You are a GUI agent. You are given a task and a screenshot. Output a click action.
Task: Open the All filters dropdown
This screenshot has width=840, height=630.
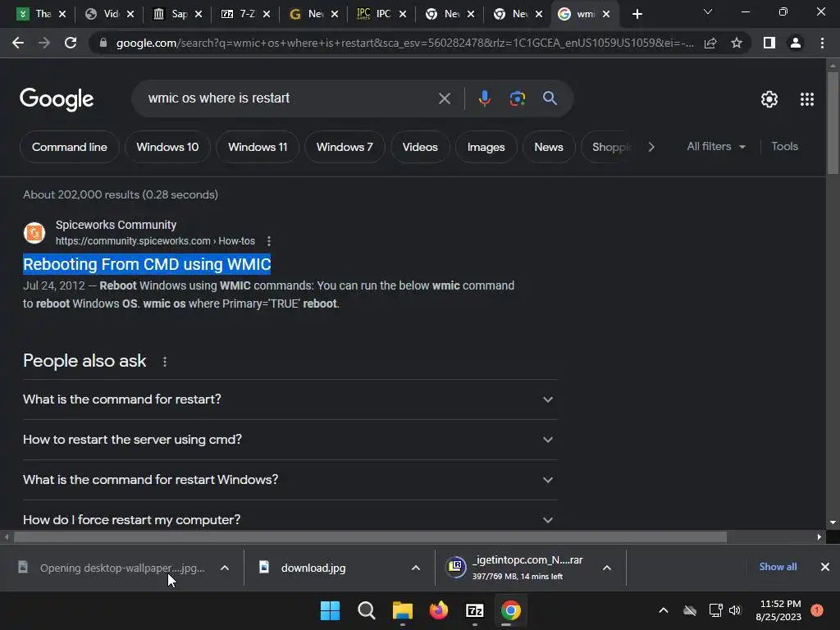click(x=716, y=147)
